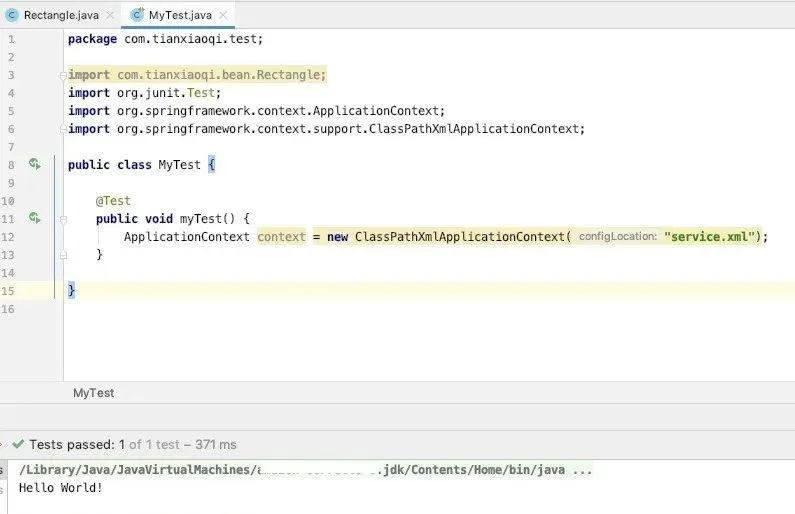Click MyTest.java tab class icon

[137, 15]
